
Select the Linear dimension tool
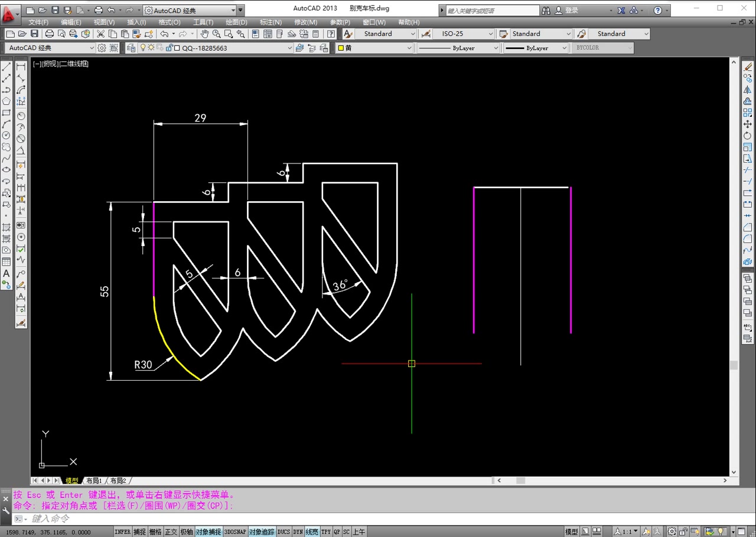click(x=21, y=67)
